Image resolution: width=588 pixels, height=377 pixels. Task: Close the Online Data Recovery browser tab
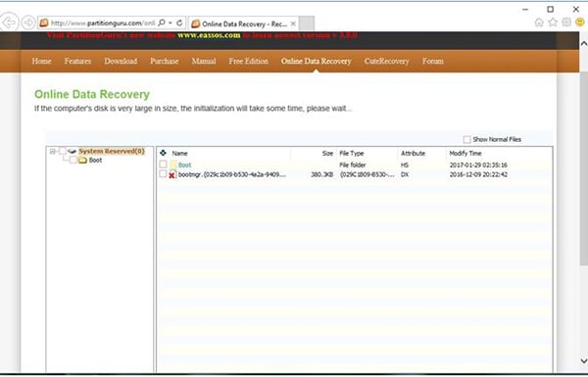tap(293, 24)
